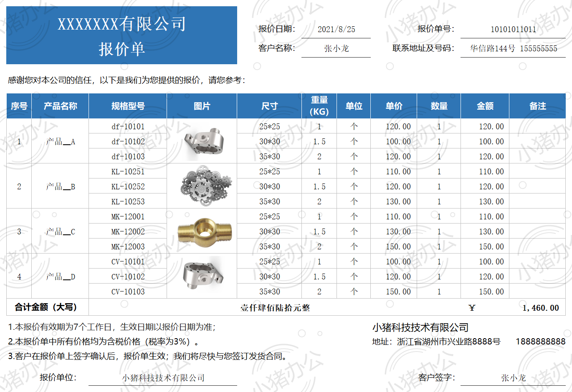Image resolution: width=572 pixels, height=392 pixels.
Task: Select cell KL-10251
Action: pyautogui.click(x=128, y=171)
